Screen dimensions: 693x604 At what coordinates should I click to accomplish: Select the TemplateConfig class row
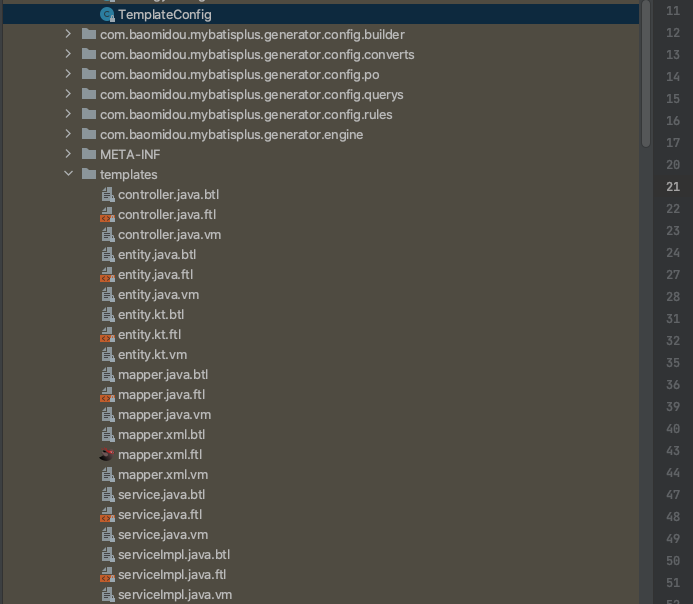[321, 15]
